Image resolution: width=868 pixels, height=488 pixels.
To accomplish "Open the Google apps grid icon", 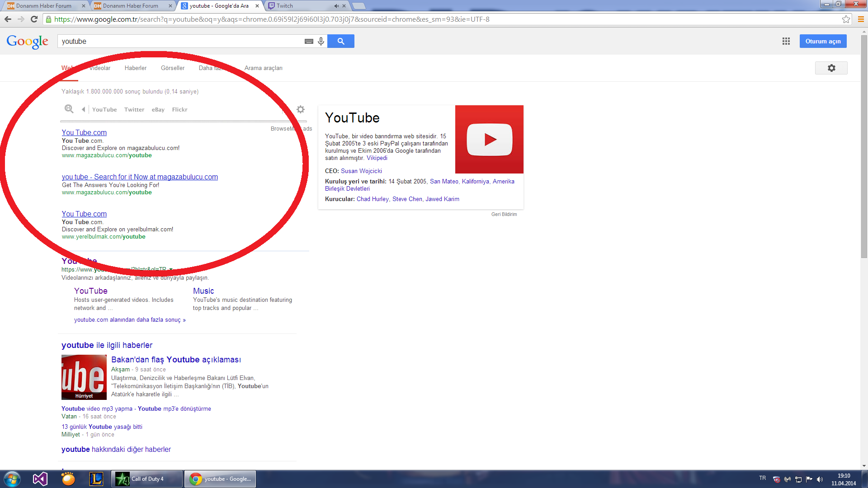I will (x=786, y=41).
